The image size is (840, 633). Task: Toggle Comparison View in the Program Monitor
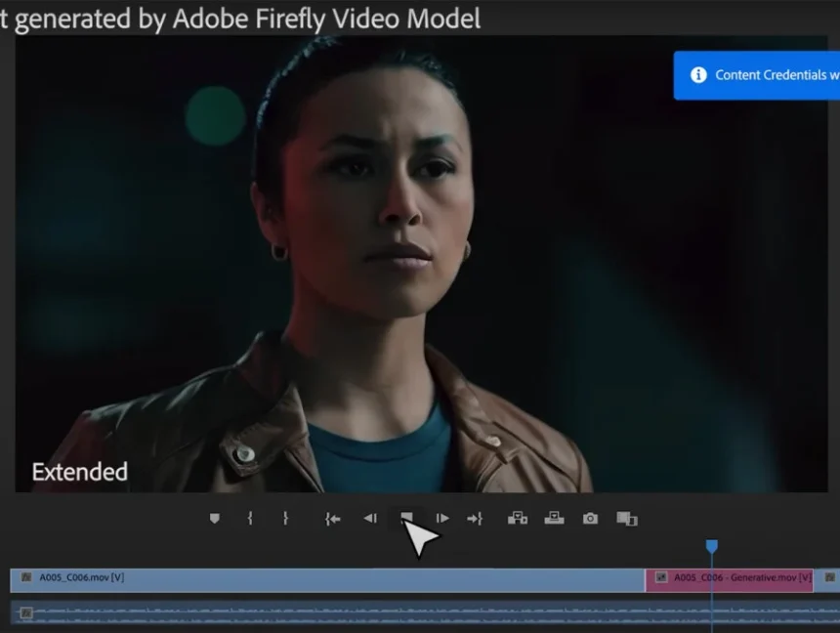coord(626,519)
